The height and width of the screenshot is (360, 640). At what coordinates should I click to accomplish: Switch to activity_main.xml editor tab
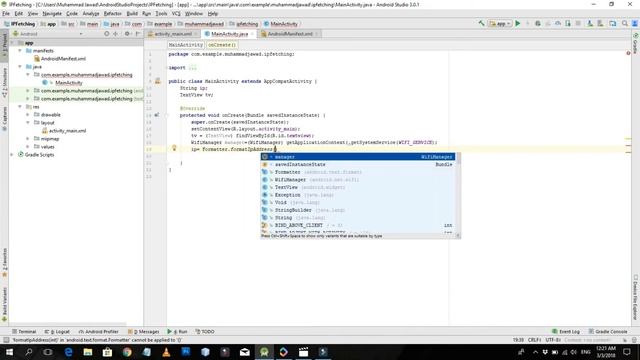[x=173, y=34]
